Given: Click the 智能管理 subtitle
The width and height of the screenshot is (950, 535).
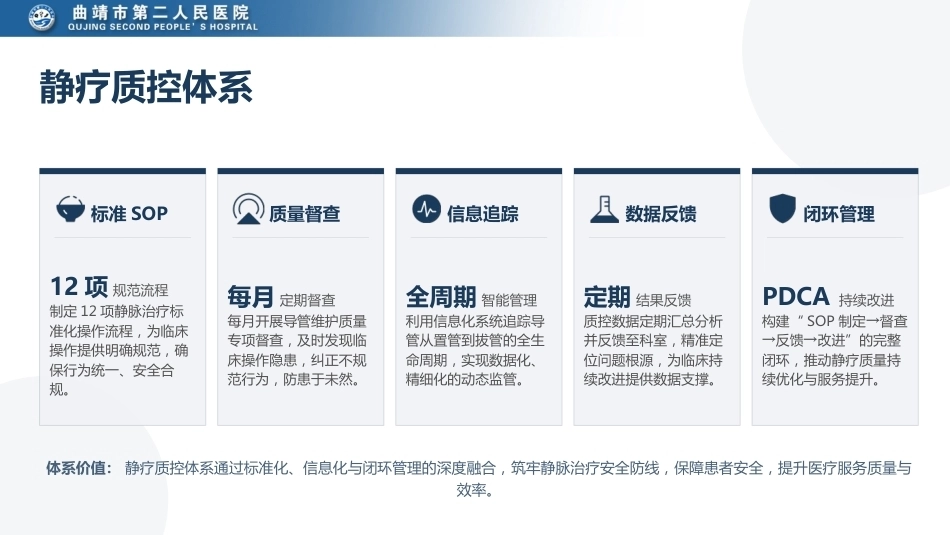Looking at the screenshot, I should 509,300.
